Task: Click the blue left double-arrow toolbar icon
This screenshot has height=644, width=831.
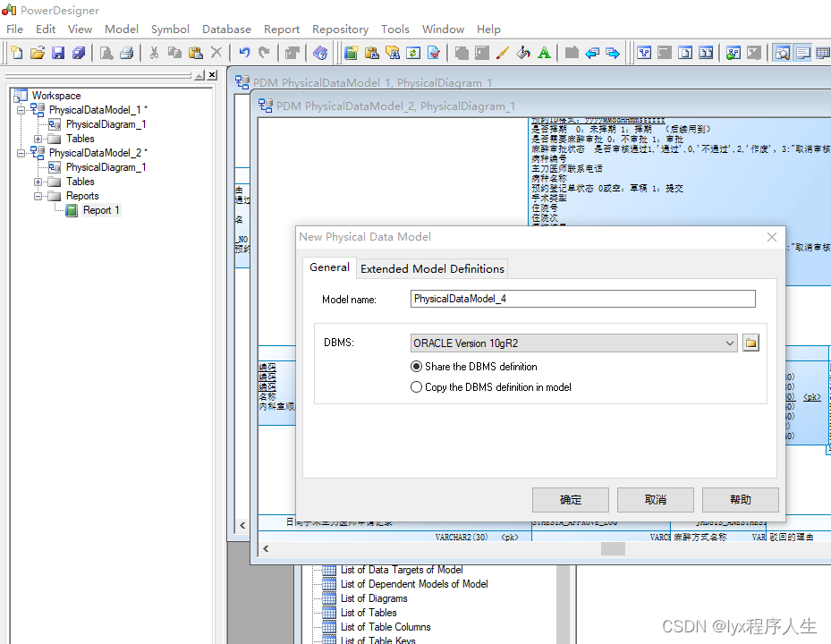Action: 592,53
